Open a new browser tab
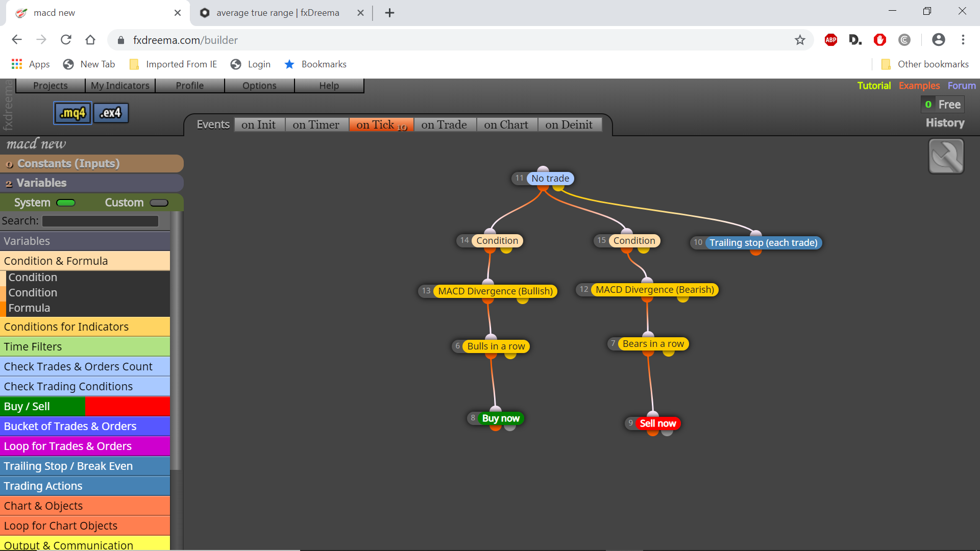 [x=389, y=13]
